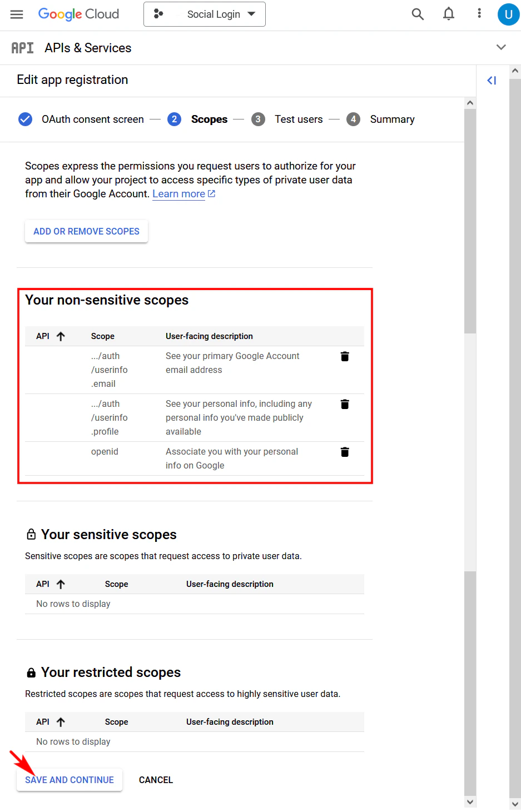Open the Social Login project picker
Viewport: 521px width, 812px height.
pyautogui.click(x=204, y=14)
